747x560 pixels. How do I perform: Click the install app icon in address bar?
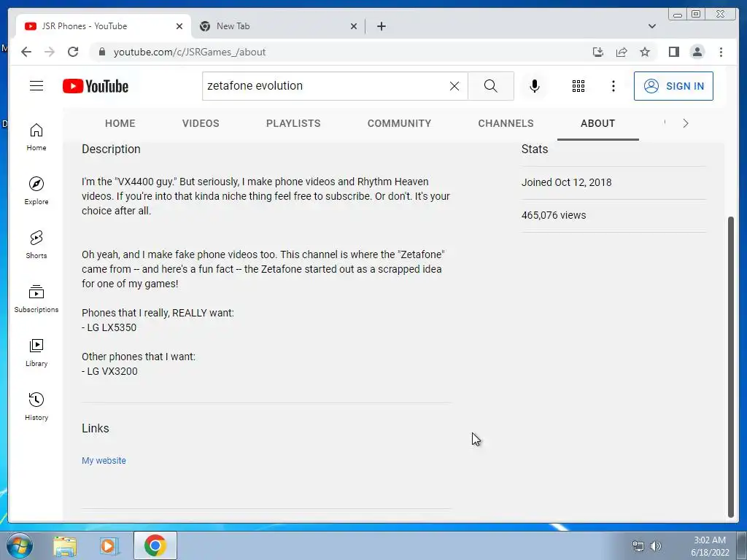(598, 52)
